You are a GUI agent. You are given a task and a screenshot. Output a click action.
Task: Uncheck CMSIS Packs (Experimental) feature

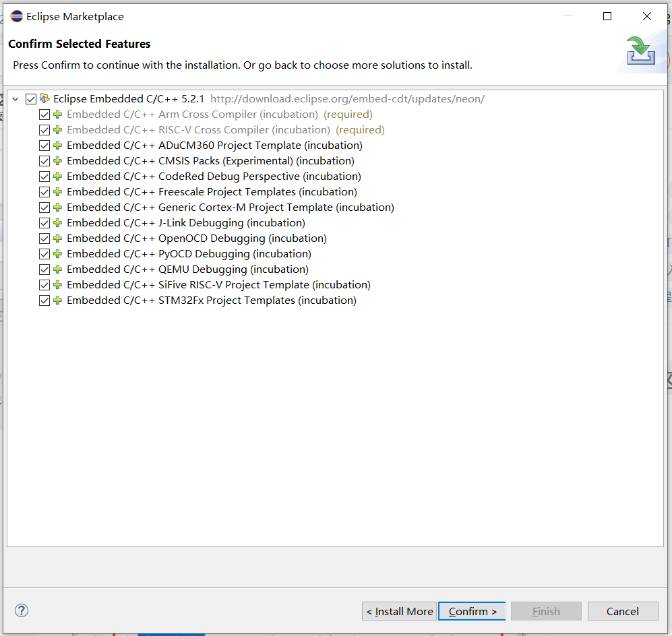[x=44, y=161]
